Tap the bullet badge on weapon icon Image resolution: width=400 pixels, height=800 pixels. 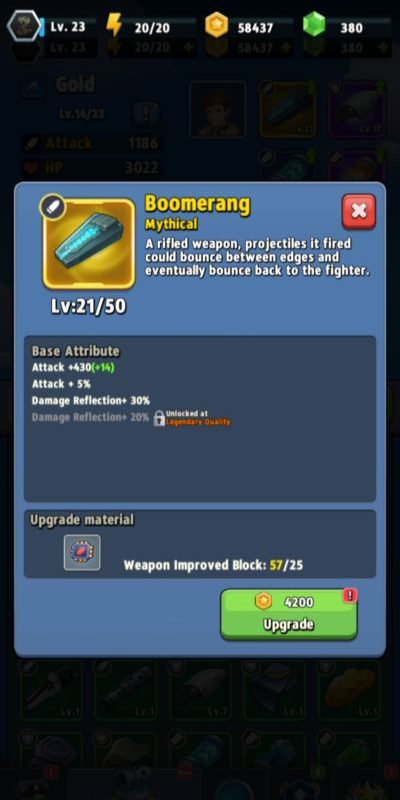point(53,207)
